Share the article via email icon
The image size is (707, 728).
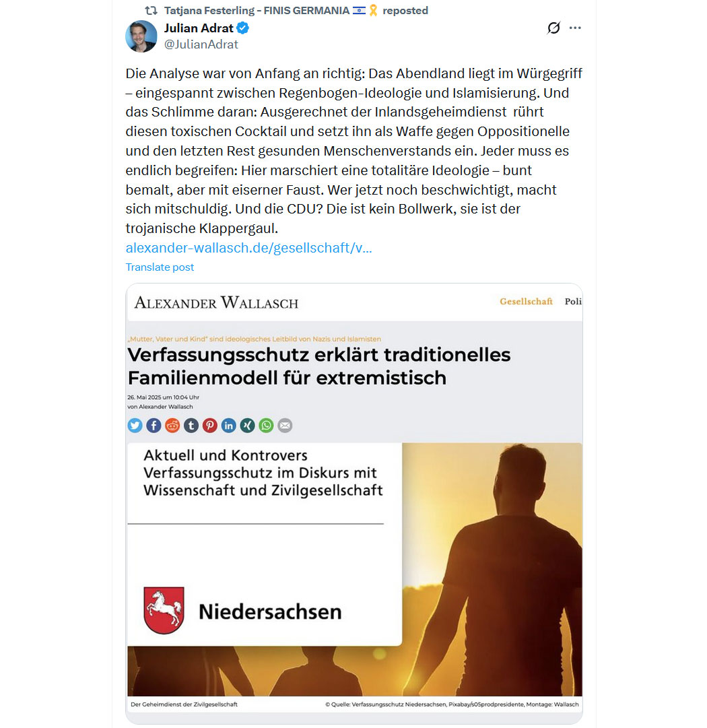click(x=285, y=426)
